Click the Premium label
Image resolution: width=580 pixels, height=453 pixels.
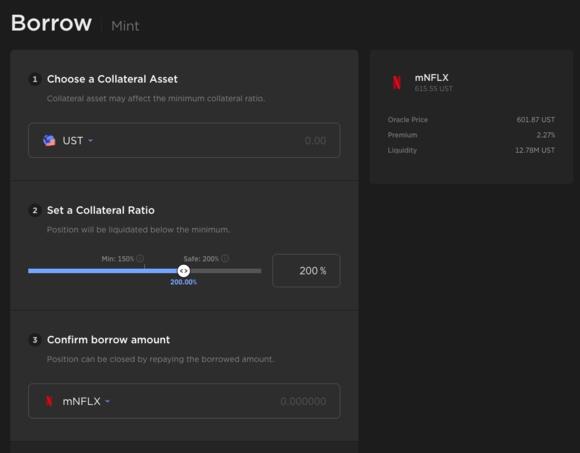(402, 135)
